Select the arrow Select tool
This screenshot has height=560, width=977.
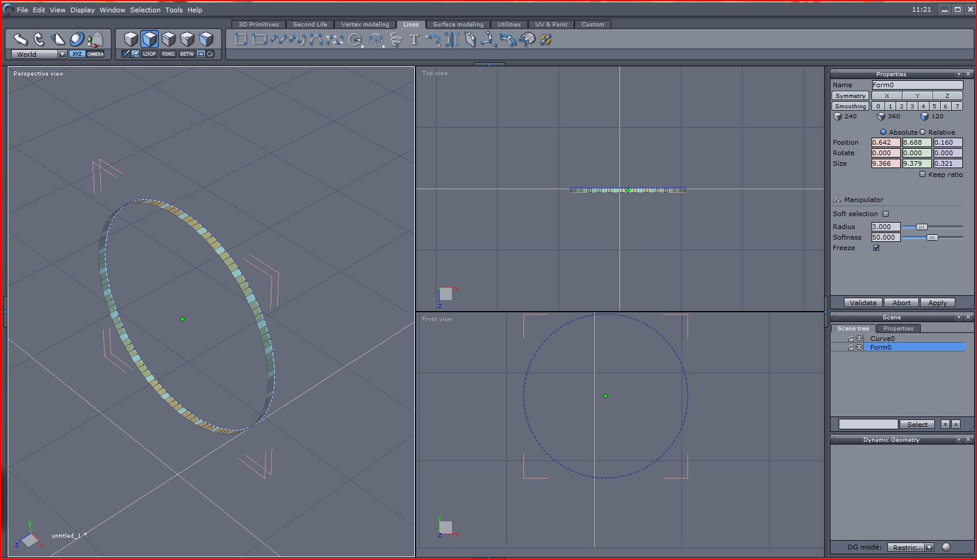pyautogui.click(x=21, y=39)
